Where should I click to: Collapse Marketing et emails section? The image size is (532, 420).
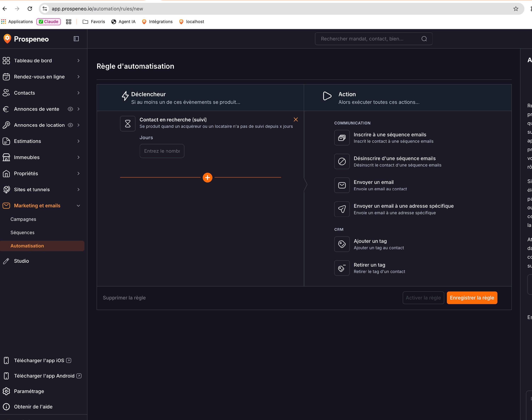click(x=78, y=206)
